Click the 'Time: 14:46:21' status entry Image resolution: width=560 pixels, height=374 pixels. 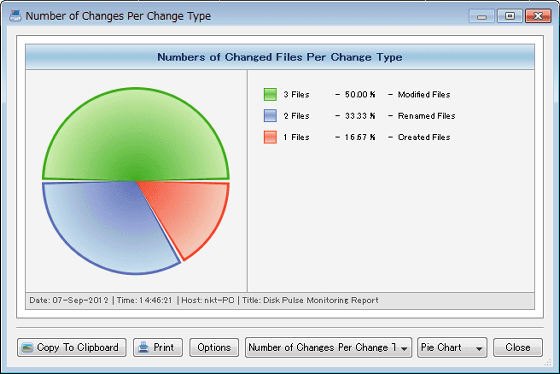pos(145,300)
